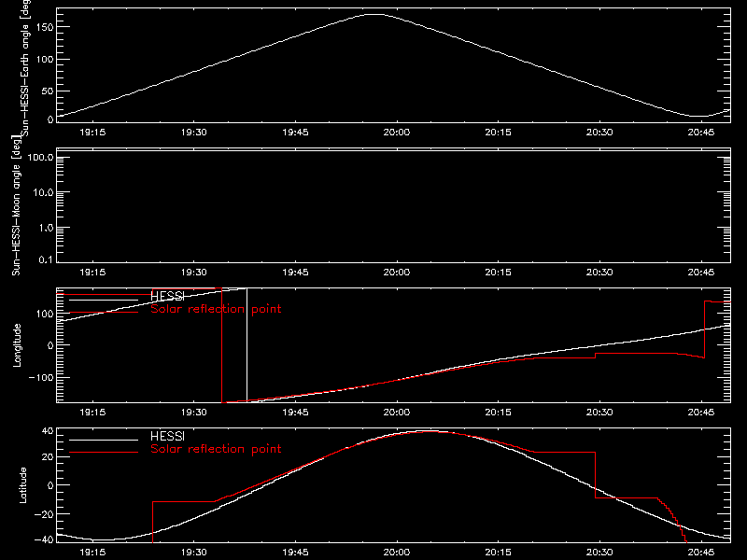Screen dimensions: 747x560
Task: Click the 50 tick on Earth angle axis
Action: [48, 91]
